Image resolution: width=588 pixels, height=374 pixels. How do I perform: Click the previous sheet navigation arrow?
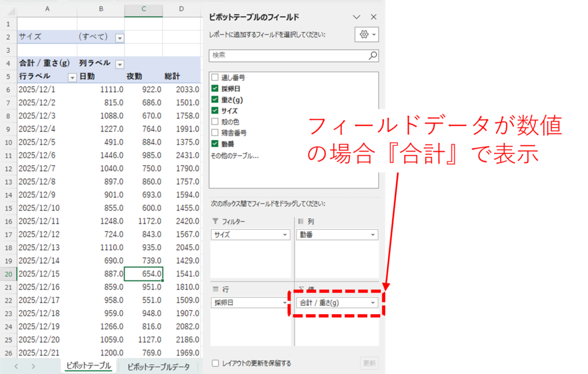click(16, 366)
